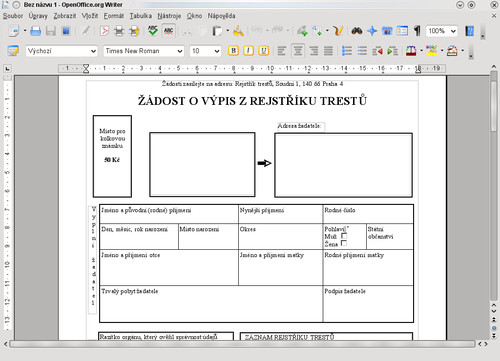500x361 pixels.
Task: Open the Gallery icon
Action: (x=387, y=31)
